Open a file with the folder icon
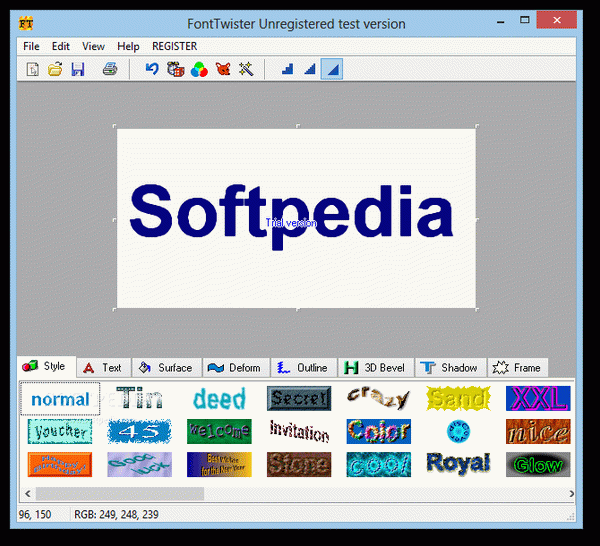600x546 pixels. [55, 69]
